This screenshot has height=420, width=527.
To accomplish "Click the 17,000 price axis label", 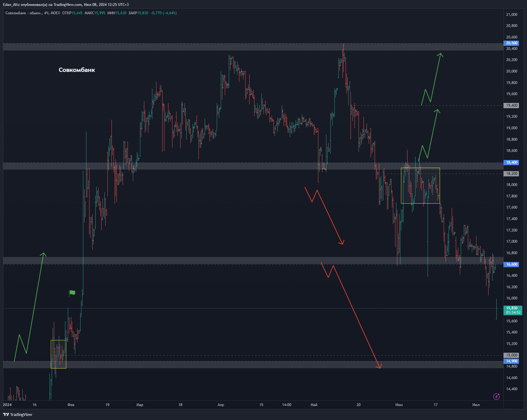I will pyautogui.click(x=511, y=242).
